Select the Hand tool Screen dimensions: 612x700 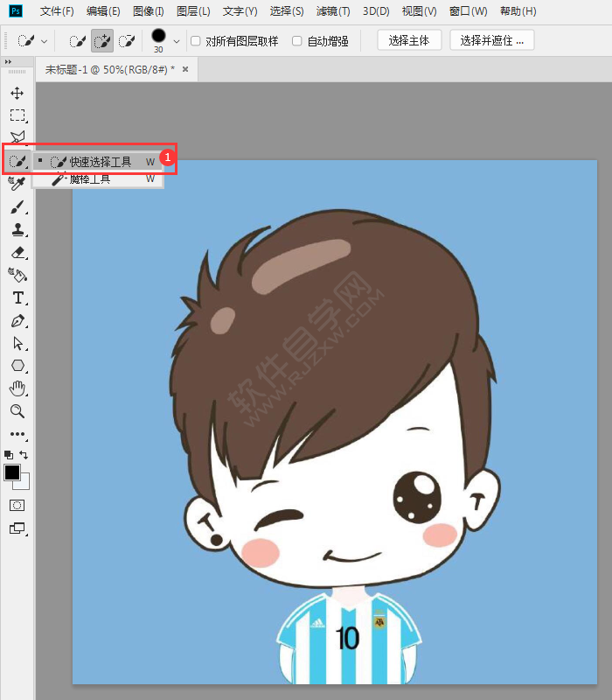click(x=17, y=388)
